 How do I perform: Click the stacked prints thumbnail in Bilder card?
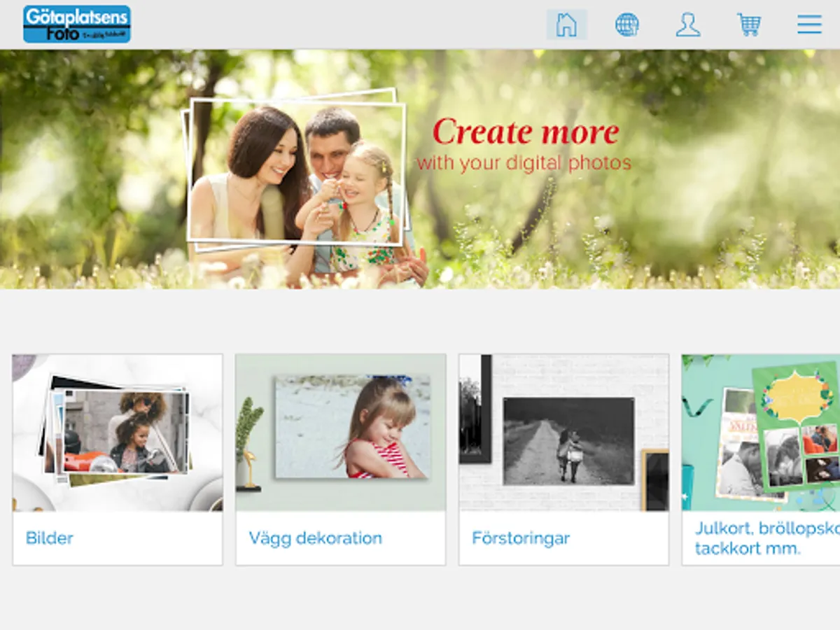coord(119,430)
